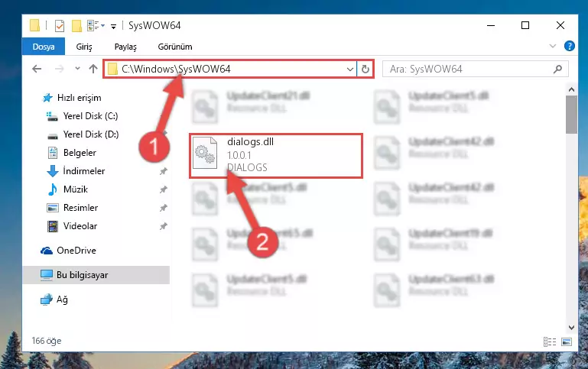This screenshot has height=369, width=588.
Task: Expand the address bar history dropdown
Action: point(350,69)
